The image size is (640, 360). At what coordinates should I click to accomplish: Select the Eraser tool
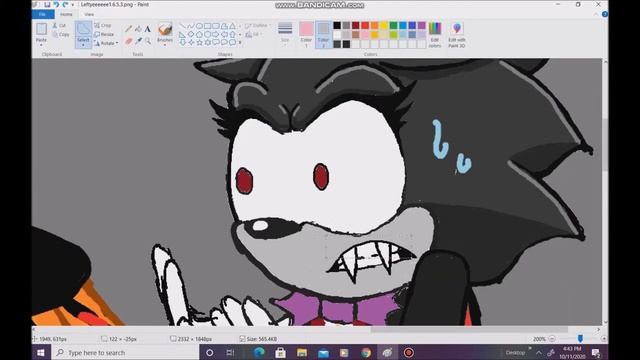click(x=129, y=41)
